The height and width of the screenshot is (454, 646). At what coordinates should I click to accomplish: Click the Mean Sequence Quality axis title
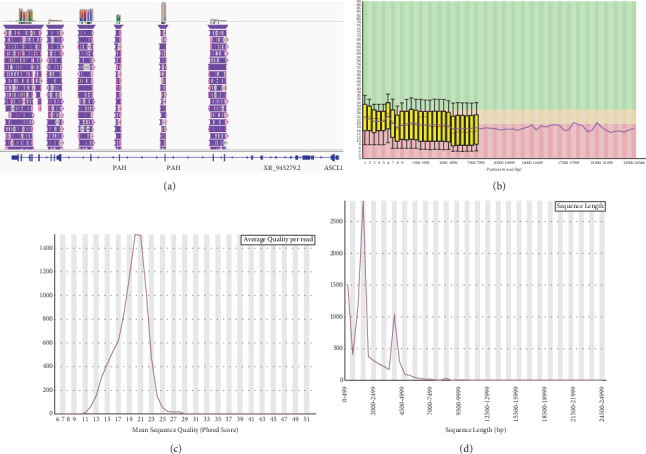click(185, 430)
